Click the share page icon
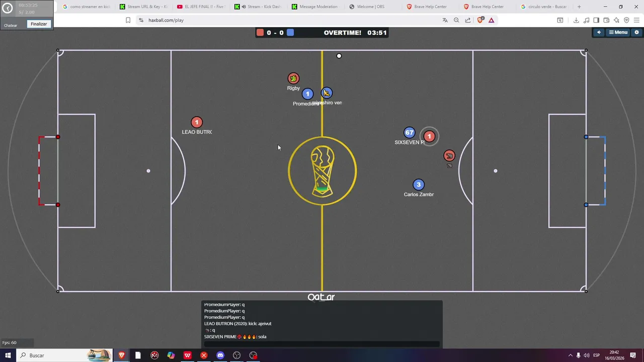644x362 pixels. pyautogui.click(x=468, y=20)
